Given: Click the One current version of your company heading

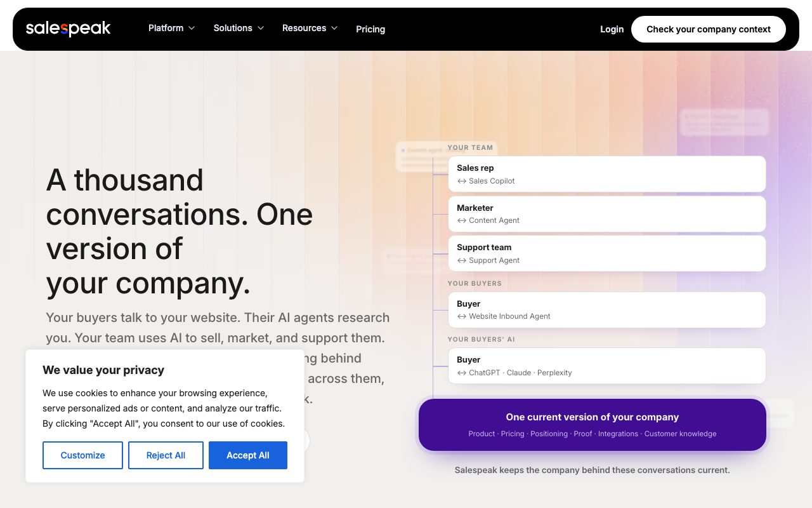Looking at the screenshot, I should point(593,417).
